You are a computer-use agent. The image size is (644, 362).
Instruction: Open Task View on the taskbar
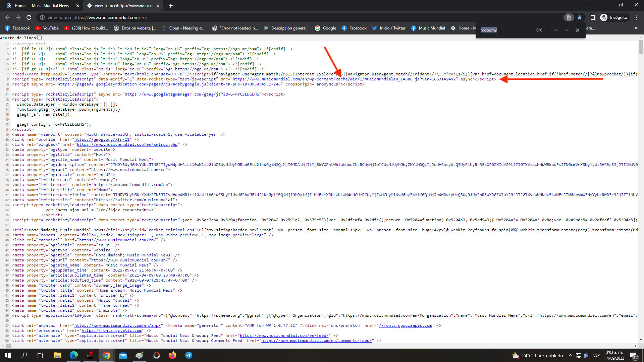click(x=40, y=355)
